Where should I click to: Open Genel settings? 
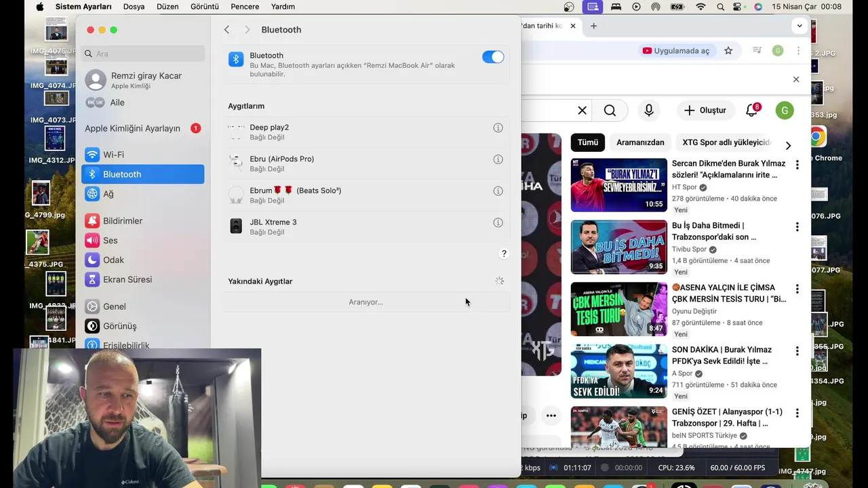click(x=142, y=306)
